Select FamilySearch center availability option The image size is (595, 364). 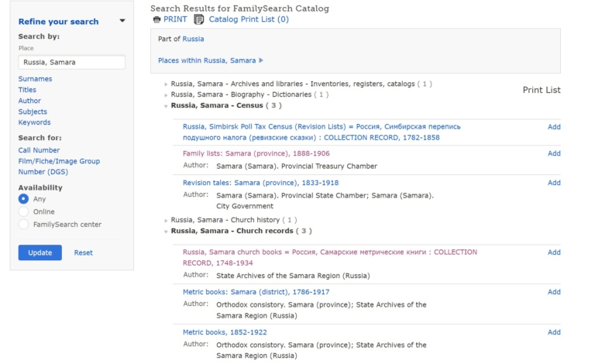pos(23,225)
